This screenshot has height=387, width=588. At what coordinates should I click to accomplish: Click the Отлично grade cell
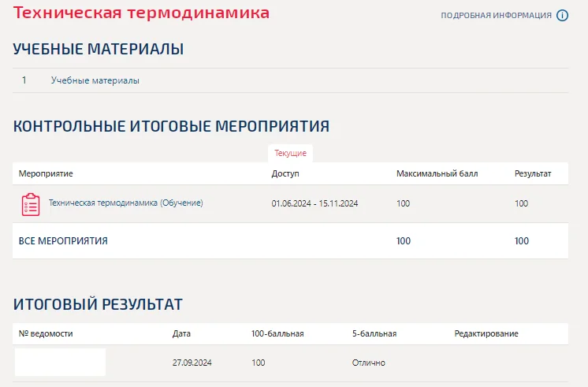click(369, 363)
